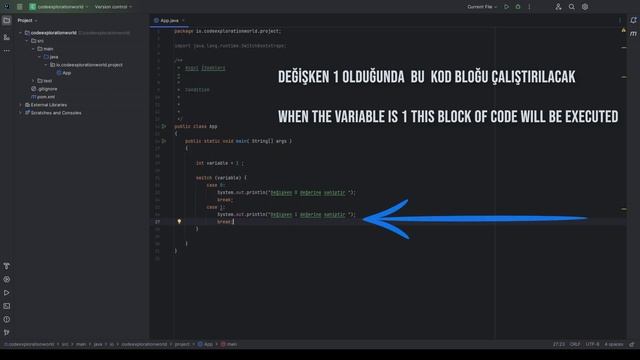
Task: Open Search Everywhere magnifier
Action: (572, 7)
